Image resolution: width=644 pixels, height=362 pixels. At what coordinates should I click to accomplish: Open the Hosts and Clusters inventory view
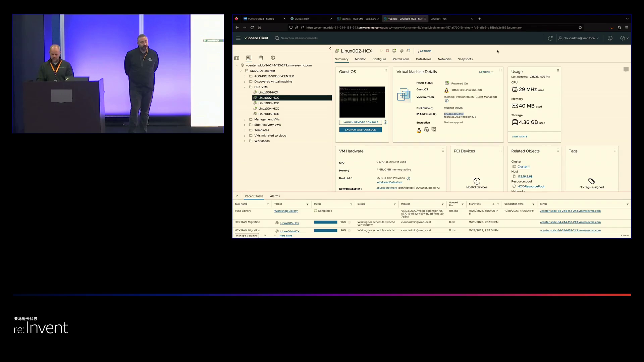coord(237,58)
